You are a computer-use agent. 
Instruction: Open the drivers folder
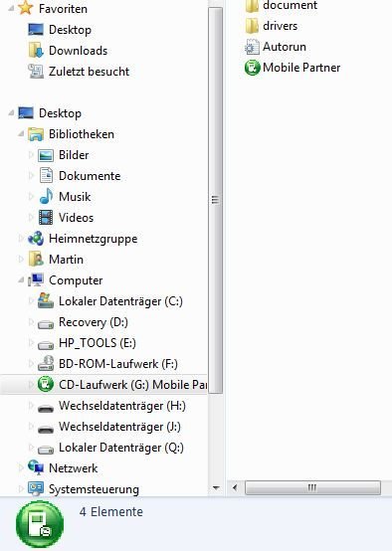280,26
